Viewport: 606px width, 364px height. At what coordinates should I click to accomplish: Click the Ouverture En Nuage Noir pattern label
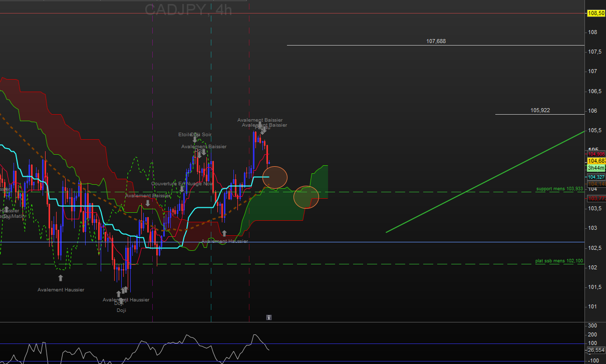182,184
